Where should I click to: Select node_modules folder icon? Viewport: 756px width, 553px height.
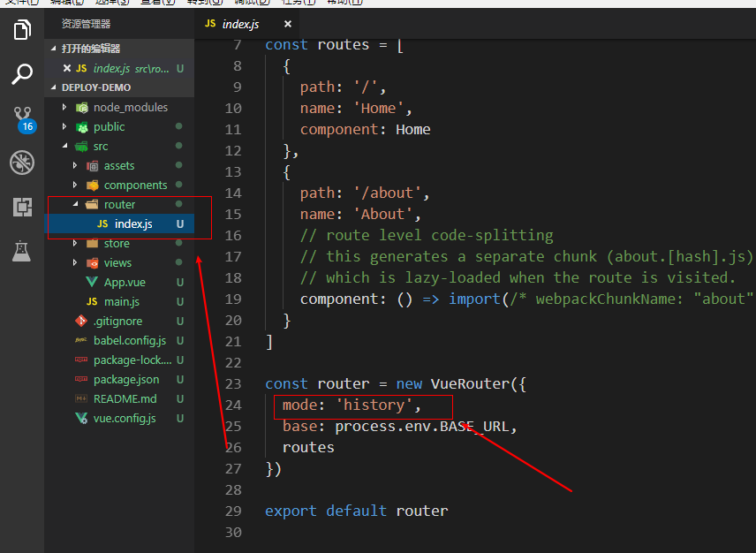coord(82,108)
